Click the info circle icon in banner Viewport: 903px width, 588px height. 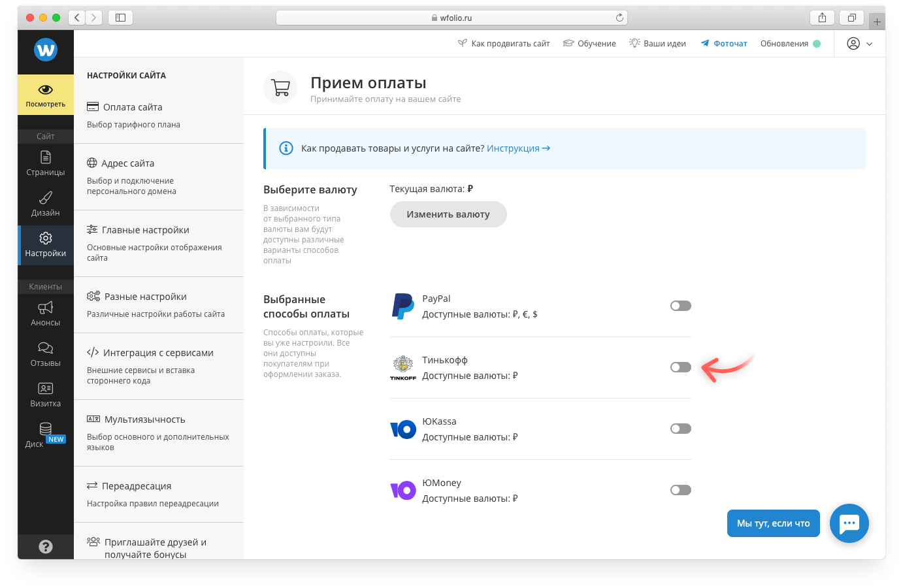[286, 148]
